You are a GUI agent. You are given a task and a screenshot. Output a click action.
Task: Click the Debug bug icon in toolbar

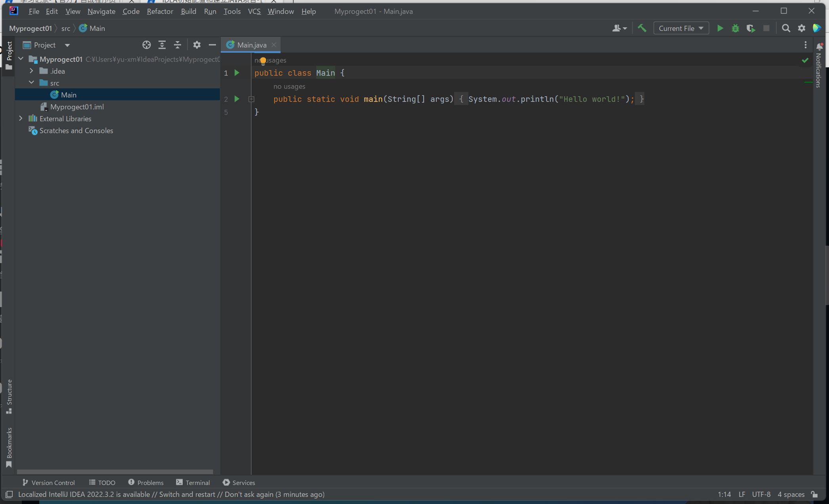735,28
